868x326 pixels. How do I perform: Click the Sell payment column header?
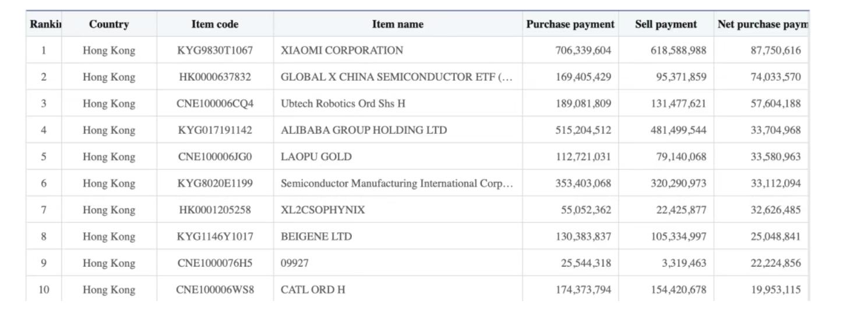[666, 24]
